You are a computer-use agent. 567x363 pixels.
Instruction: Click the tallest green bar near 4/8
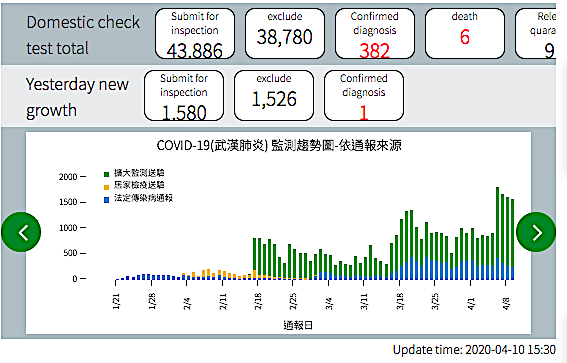pyautogui.click(x=498, y=222)
